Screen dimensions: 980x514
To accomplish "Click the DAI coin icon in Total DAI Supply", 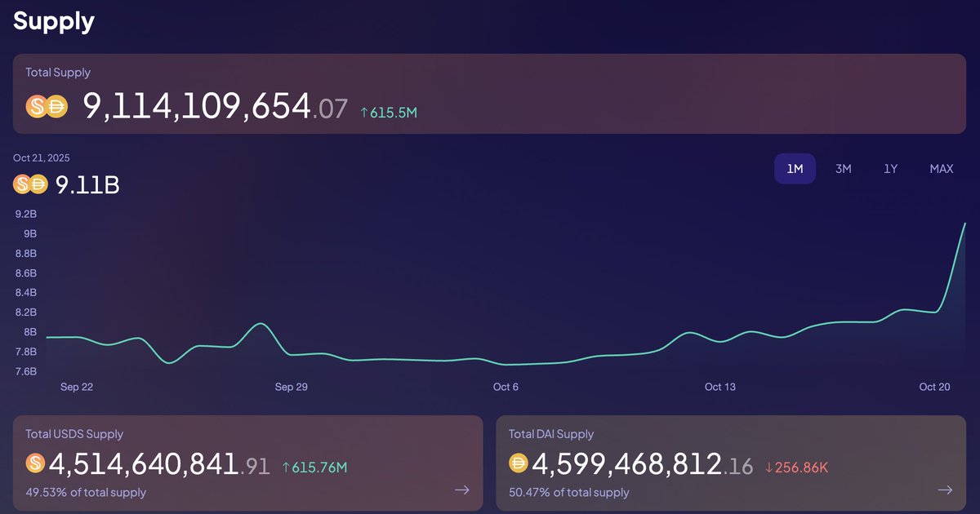I will coord(519,464).
